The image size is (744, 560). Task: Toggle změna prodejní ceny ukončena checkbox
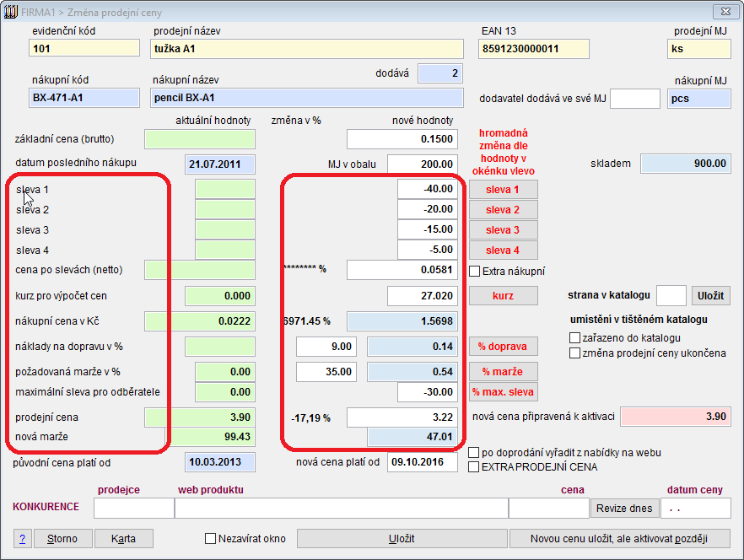coord(575,353)
